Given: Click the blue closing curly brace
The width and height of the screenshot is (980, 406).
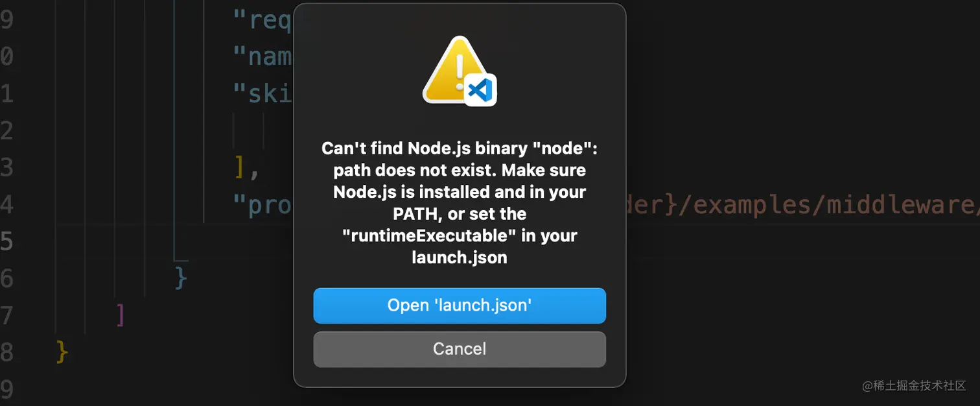Looking at the screenshot, I should [181, 279].
